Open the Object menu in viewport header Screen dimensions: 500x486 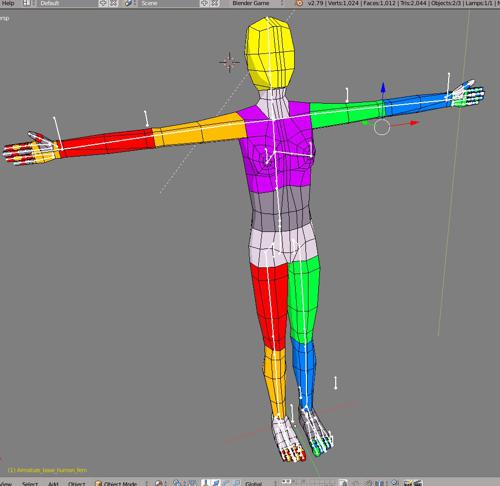77,483
